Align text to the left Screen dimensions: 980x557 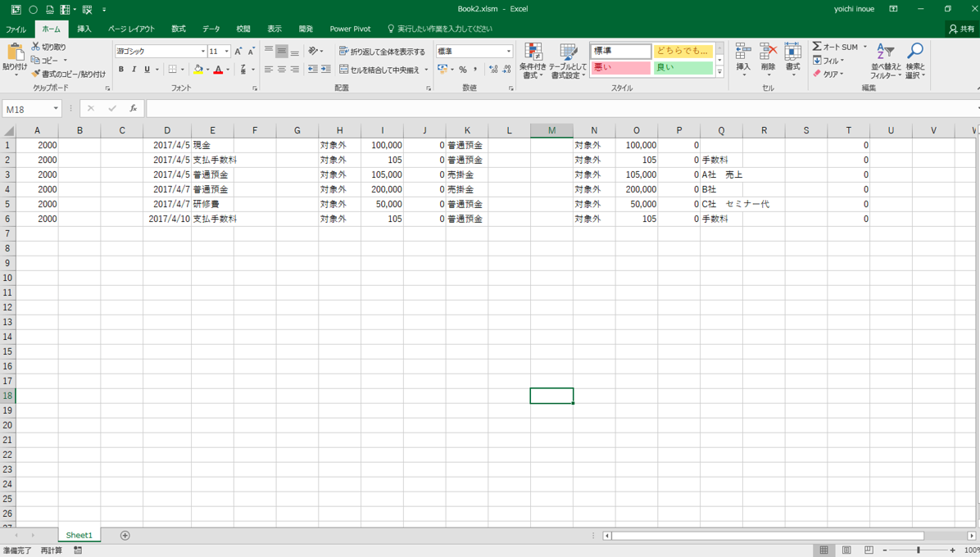tap(269, 70)
